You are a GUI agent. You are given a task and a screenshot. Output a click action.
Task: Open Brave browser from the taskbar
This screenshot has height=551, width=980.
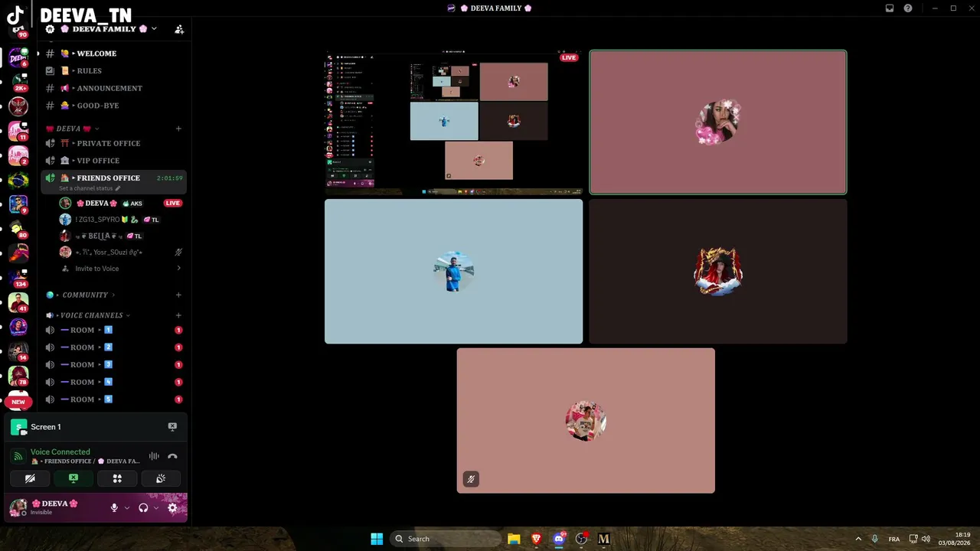pos(536,539)
